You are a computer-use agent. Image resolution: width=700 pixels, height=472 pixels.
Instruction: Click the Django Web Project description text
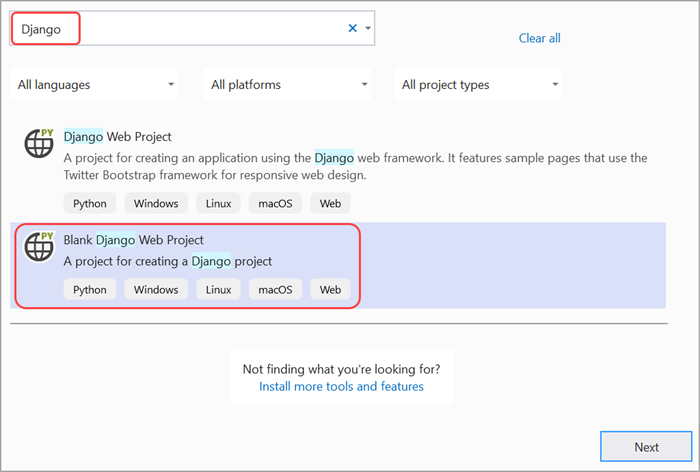tap(355, 166)
